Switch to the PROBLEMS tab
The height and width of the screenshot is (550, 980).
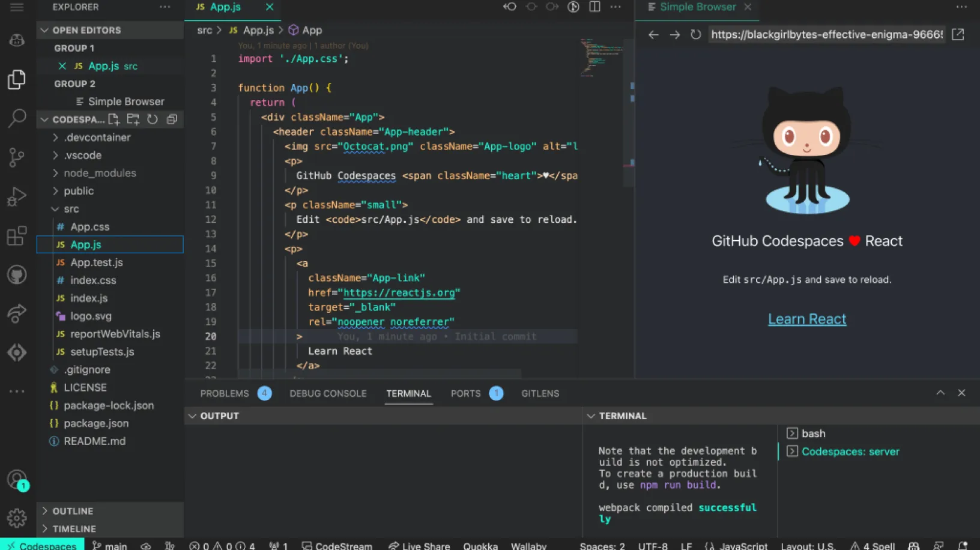[225, 394]
